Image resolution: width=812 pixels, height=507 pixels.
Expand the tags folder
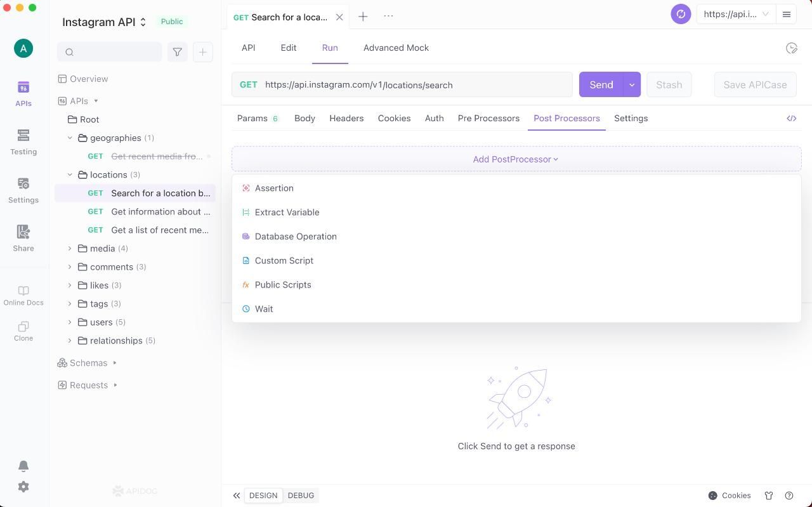[x=70, y=304]
